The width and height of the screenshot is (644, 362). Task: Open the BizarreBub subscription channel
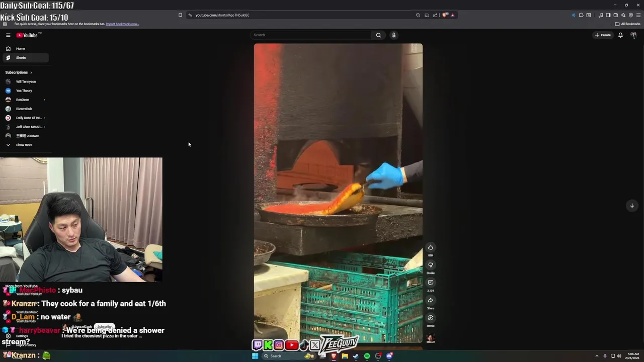(25, 109)
